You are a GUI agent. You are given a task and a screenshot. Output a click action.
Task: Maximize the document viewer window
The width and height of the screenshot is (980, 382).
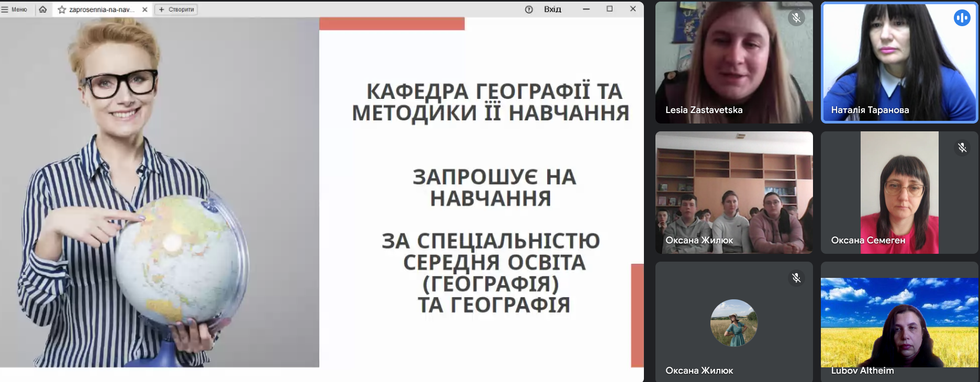coord(609,9)
